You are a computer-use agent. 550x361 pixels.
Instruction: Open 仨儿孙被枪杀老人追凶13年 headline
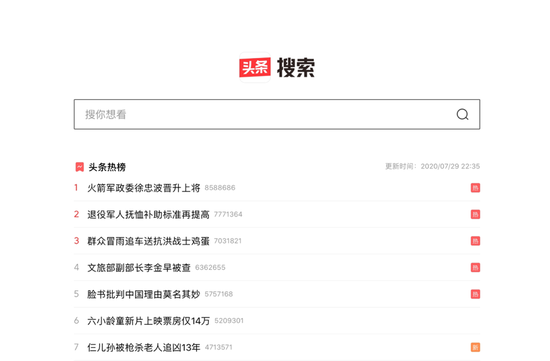pyautogui.click(x=143, y=347)
